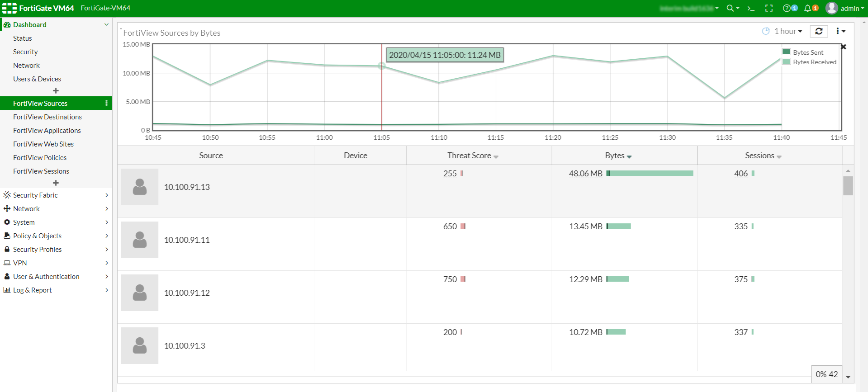Click the table vertical scrollbar thumb
Image resolution: width=868 pixels, height=392 pixels.
pyautogui.click(x=848, y=185)
